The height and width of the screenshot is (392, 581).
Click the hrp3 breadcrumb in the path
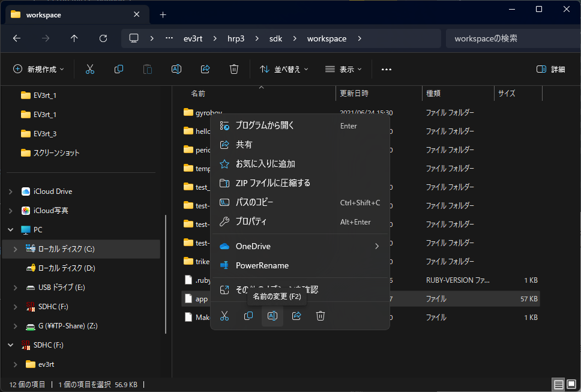[x=236, y=38]
